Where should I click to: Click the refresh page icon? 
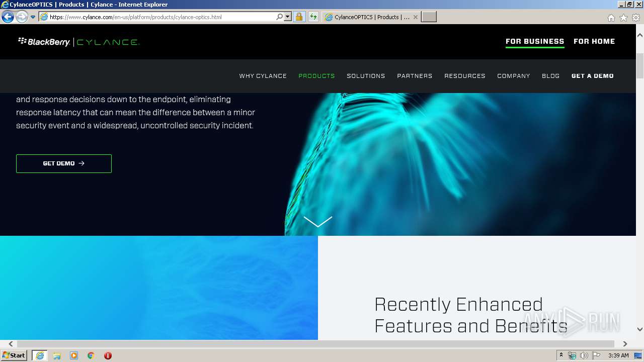pos(313,17)
